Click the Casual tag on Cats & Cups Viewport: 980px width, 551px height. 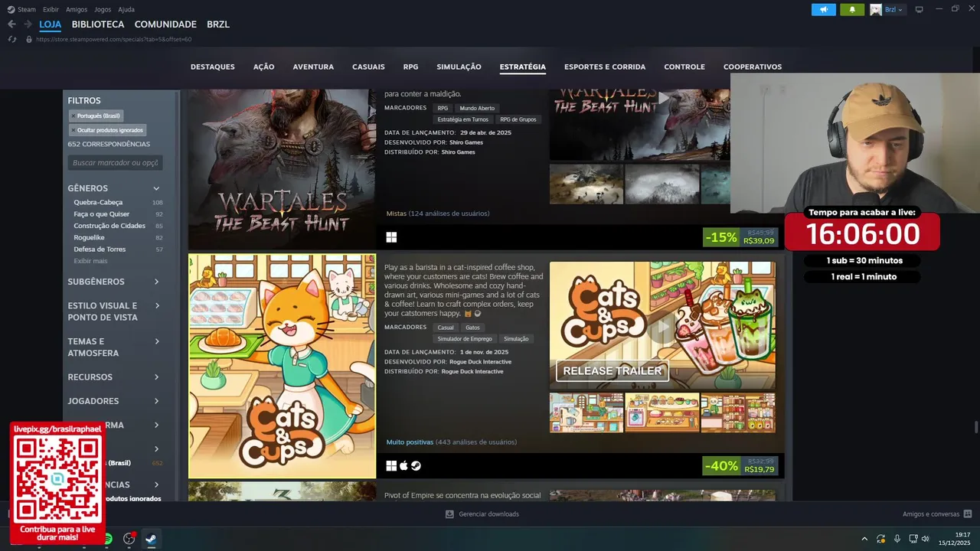coord(445,328)
